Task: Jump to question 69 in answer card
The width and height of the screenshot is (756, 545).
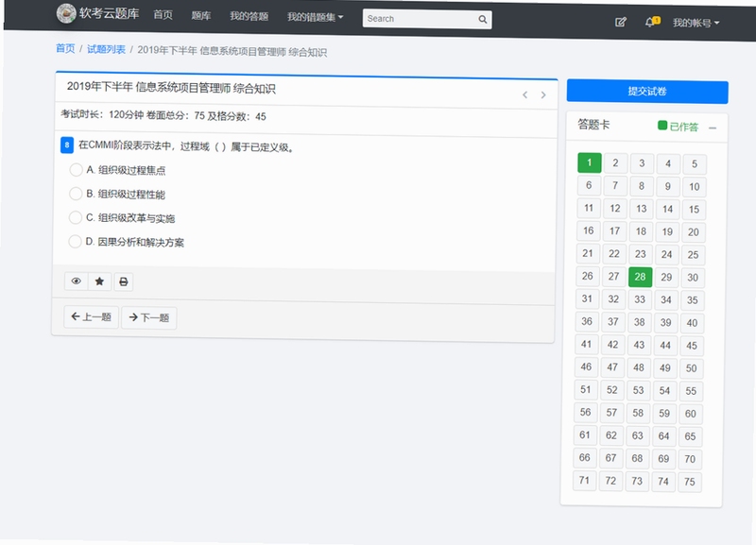Action: (663, 458)
